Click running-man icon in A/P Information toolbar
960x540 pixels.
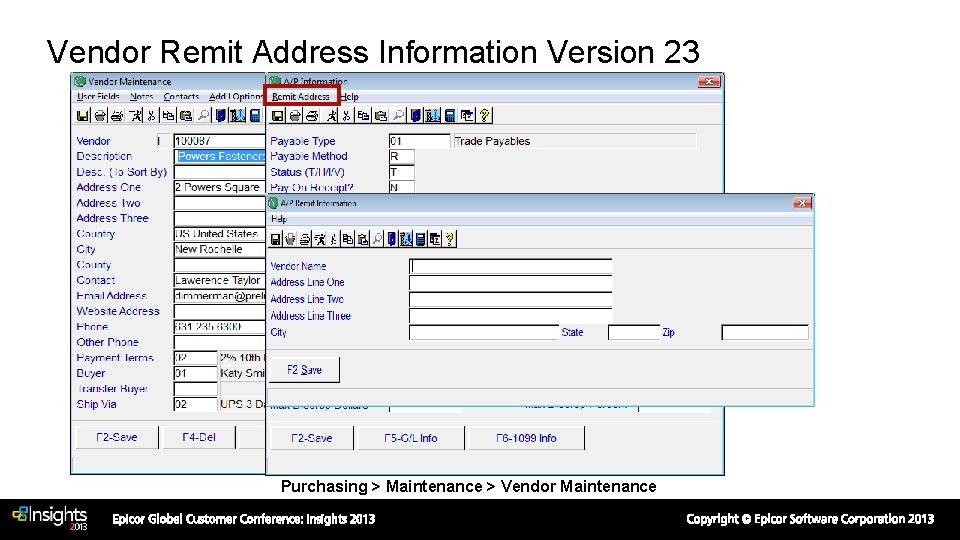332,115
